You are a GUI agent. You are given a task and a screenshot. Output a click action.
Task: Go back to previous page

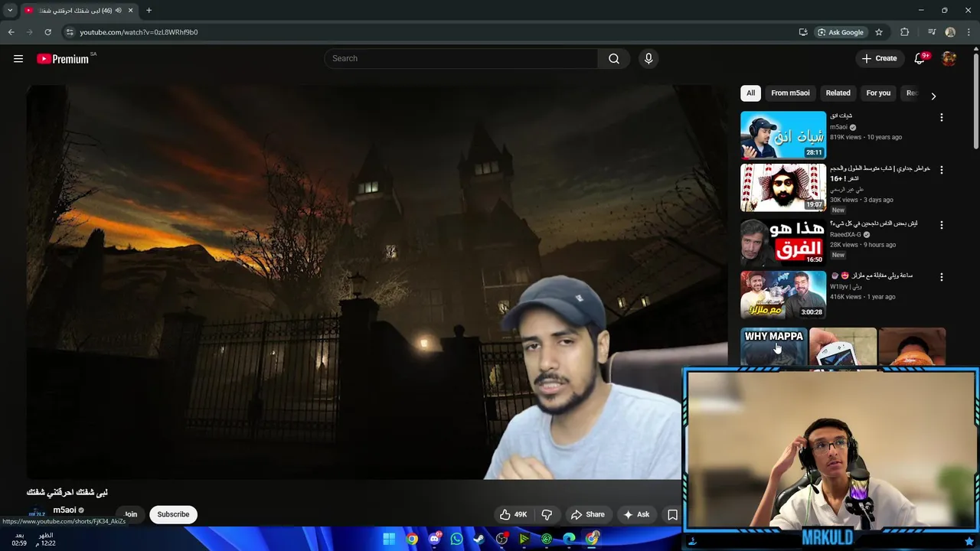(x=11, y=32)
